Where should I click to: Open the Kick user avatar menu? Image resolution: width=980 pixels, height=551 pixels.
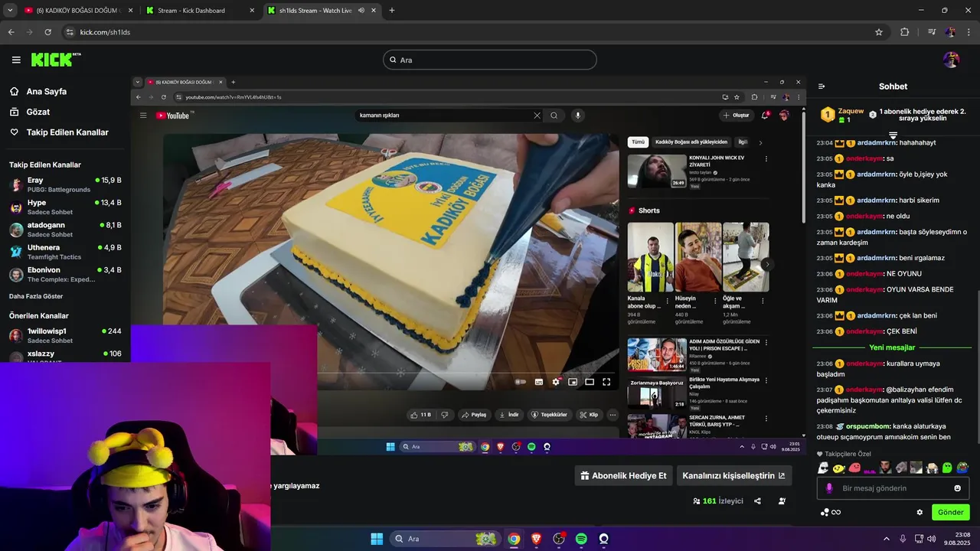(951, 60)
